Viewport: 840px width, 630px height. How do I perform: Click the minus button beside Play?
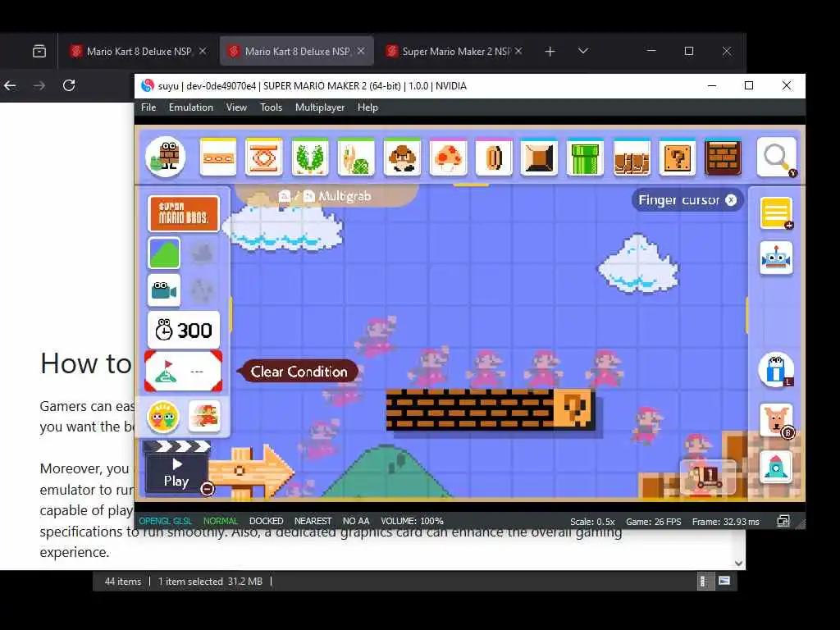(208, 489)
